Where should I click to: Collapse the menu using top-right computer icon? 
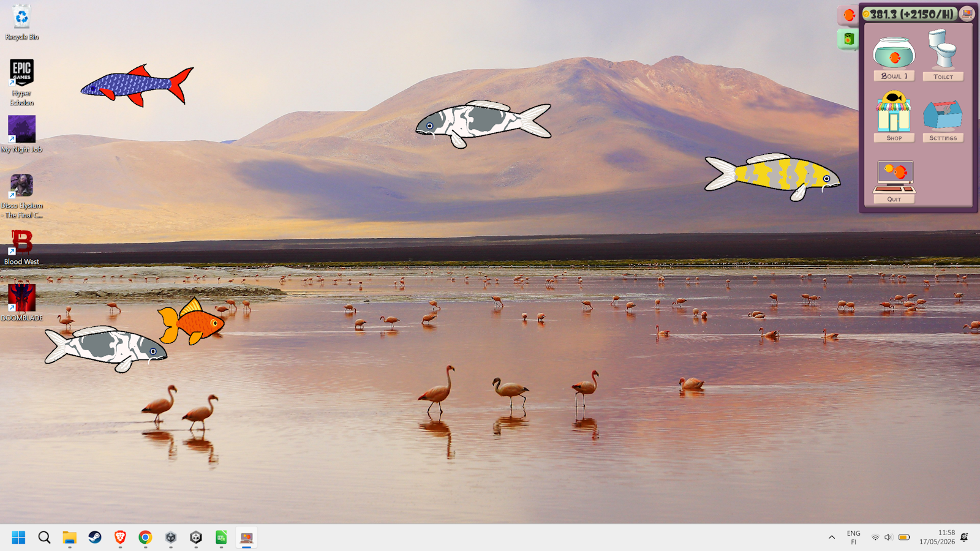click(967, 13)
